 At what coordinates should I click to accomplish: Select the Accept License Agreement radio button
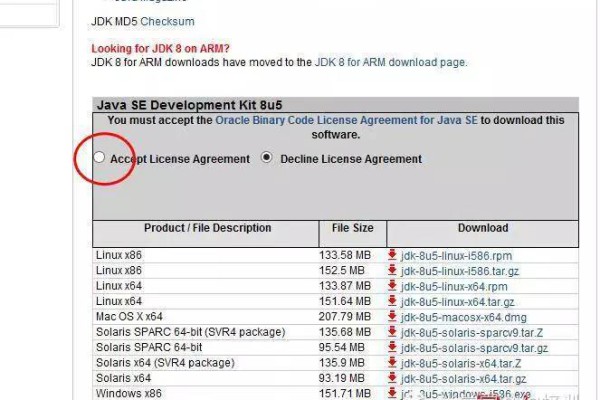click(99, 157)
